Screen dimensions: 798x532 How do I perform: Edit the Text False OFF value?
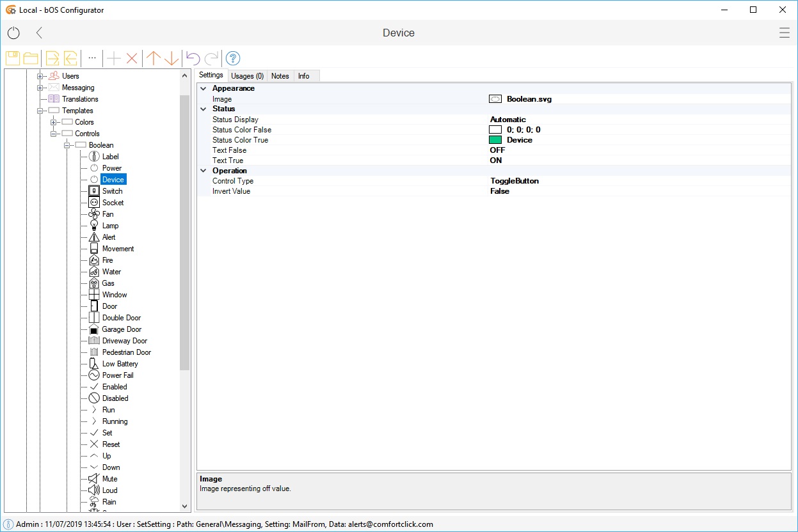click(497, 150)
